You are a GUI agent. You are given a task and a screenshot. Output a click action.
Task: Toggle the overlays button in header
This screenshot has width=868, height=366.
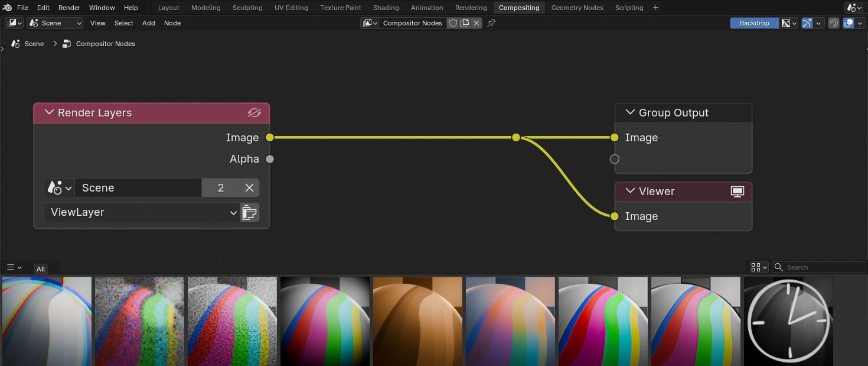coord(849,23)
